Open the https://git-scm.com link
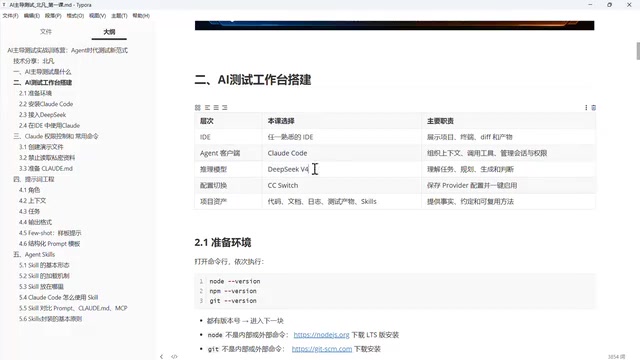Screen dimensions: 640x360 322,349
